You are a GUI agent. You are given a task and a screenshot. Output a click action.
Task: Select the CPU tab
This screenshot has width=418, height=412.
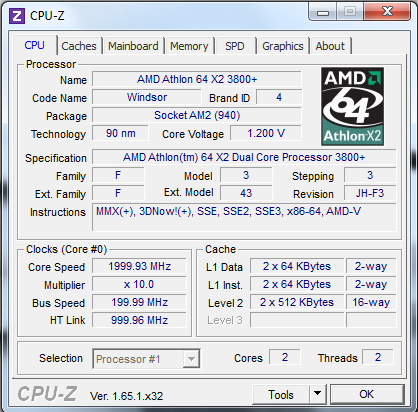34,45
